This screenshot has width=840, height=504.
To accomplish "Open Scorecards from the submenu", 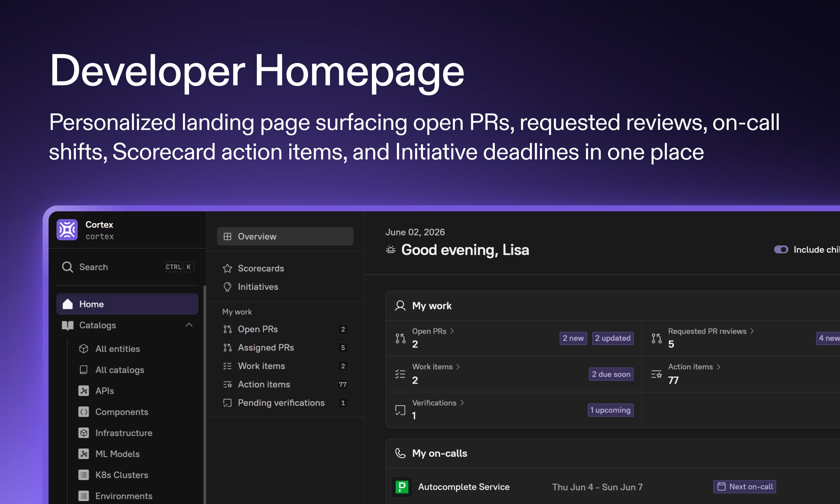I will click(285, 268).
